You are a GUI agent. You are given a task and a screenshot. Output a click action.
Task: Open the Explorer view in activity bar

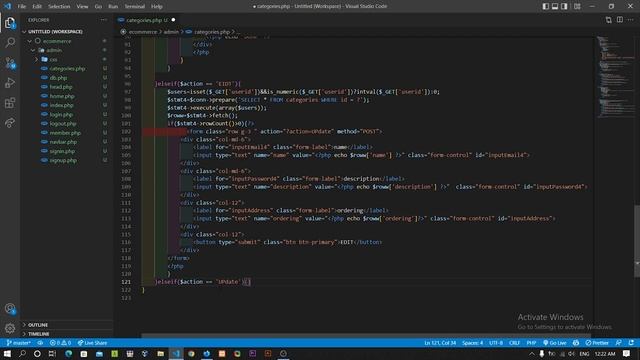tap(10, 23)
